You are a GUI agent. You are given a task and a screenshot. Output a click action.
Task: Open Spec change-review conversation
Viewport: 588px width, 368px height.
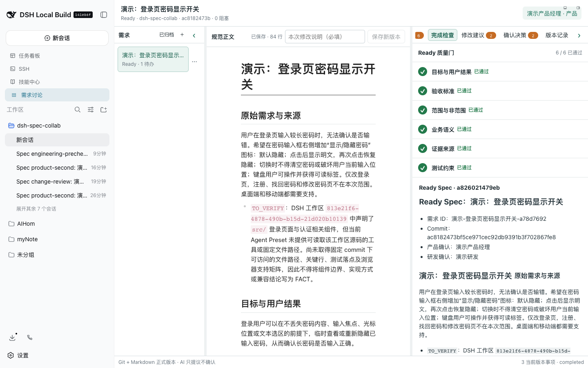(57, 182)
